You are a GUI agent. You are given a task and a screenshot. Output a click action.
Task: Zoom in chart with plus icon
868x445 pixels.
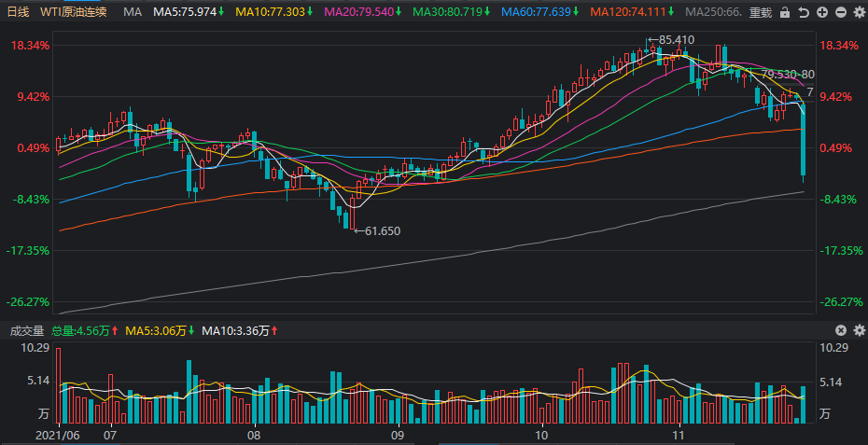[822, 12]
